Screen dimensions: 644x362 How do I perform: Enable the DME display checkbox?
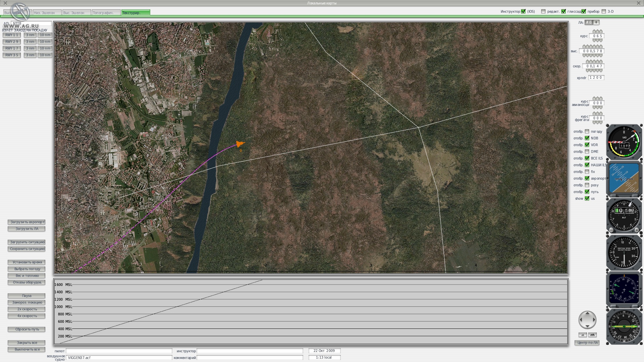(587, 152)
